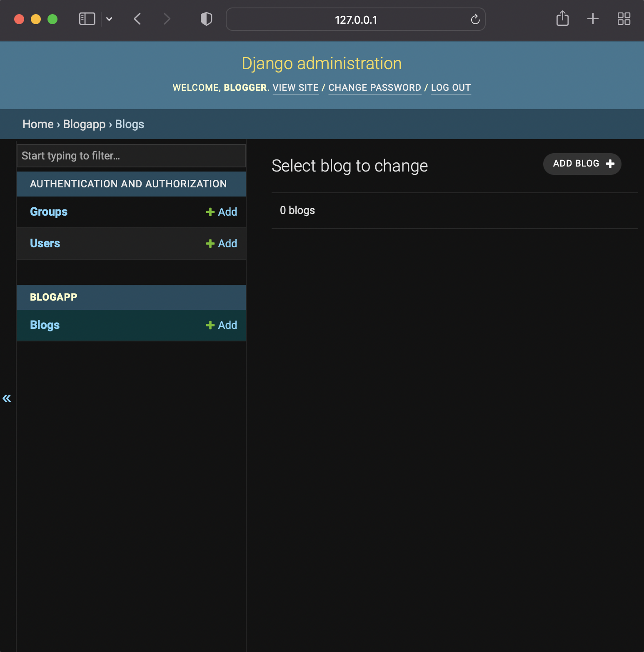This screenshot has width=644, height=652.
Task: Open Users model in sidebar
Action: [45, 243]
